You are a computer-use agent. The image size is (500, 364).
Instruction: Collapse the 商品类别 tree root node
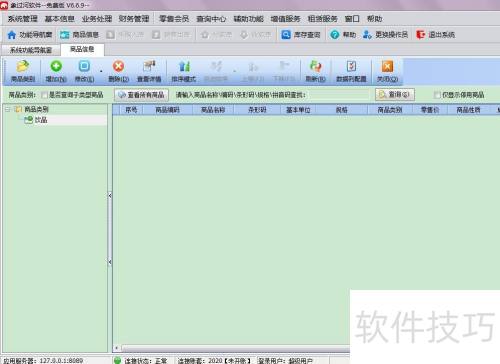click(8, 109)
